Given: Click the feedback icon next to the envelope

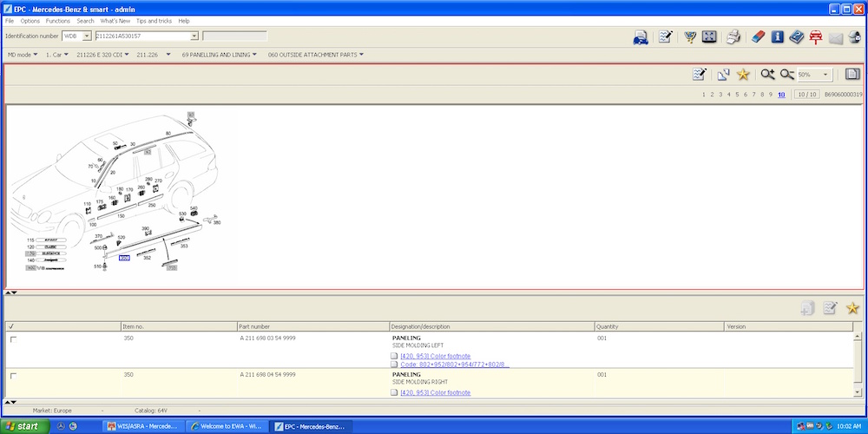Looking at the screenshot, I should [x=854, y=37].
